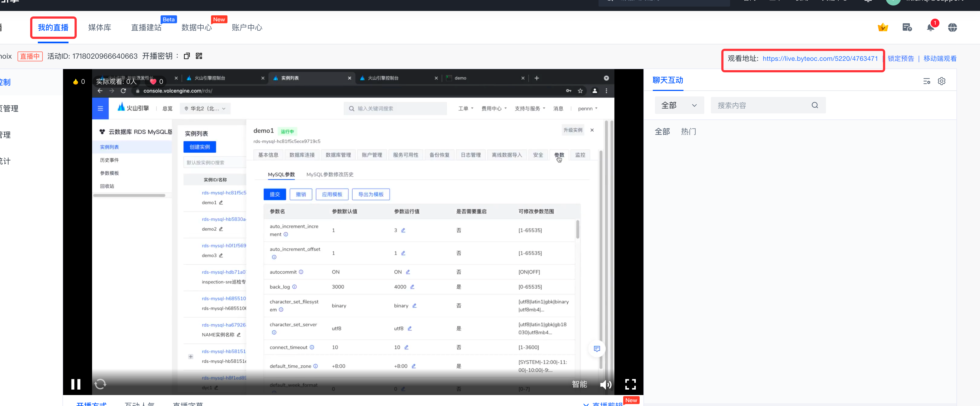The image size is (980, 406).
Task: Open the 监控 tab of demo1
Action: [x=580, y=155]
